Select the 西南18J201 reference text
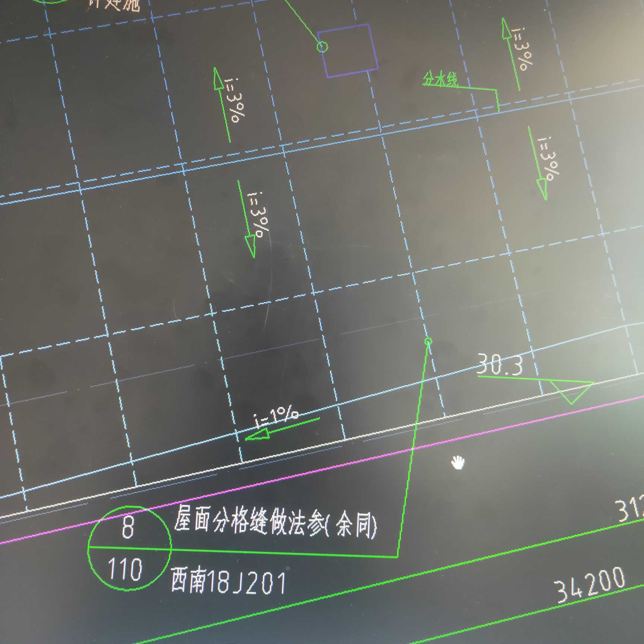 point(229,581)
